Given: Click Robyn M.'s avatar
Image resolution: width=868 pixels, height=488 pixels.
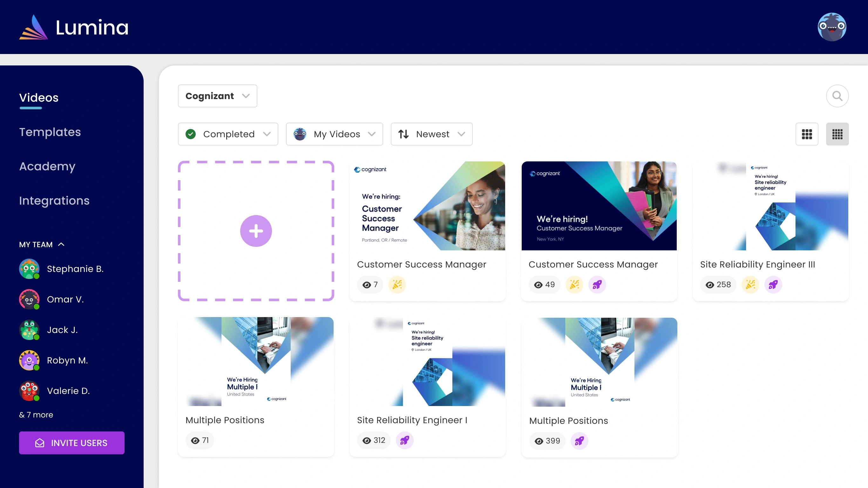Looking at the screenshot, I should pyautogui.click(x=29, y=360).
